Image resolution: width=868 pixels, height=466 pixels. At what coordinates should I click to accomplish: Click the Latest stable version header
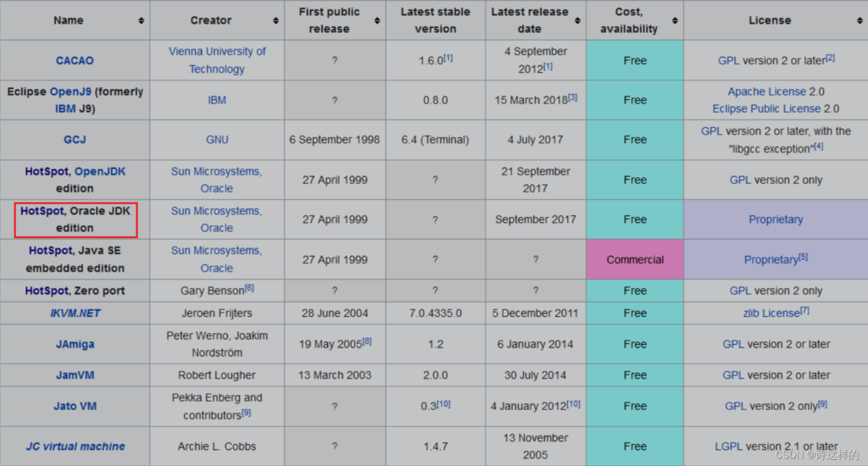pyautogui.click(x=435, y=20)
